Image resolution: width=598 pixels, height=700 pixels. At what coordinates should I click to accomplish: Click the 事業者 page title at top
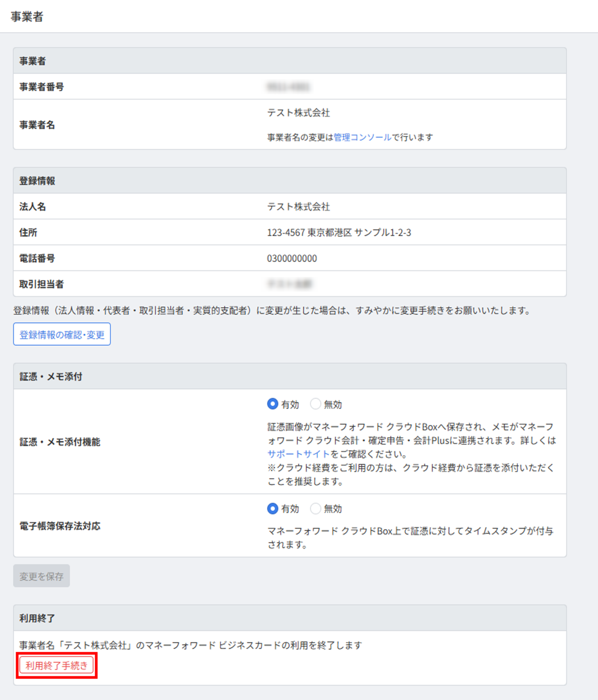(27, 17)
